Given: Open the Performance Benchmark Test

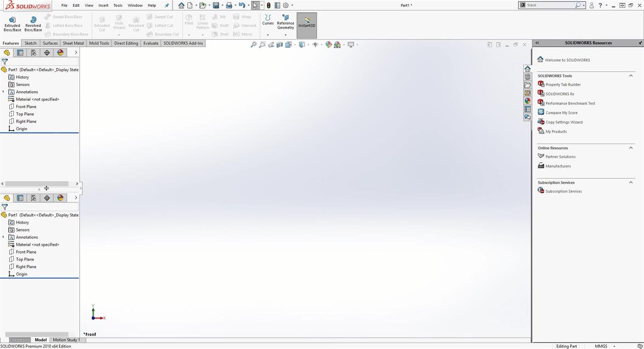Looking at the screenshot, I should coord(570,103).
